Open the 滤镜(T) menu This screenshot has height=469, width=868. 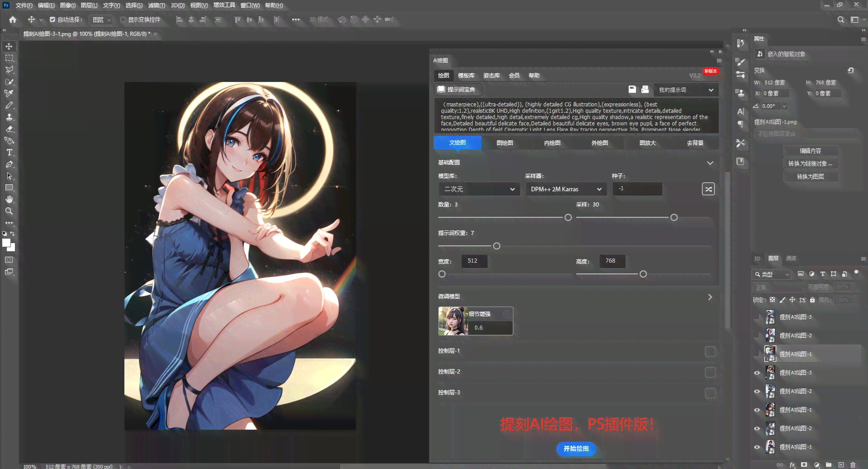pos(157,5)
